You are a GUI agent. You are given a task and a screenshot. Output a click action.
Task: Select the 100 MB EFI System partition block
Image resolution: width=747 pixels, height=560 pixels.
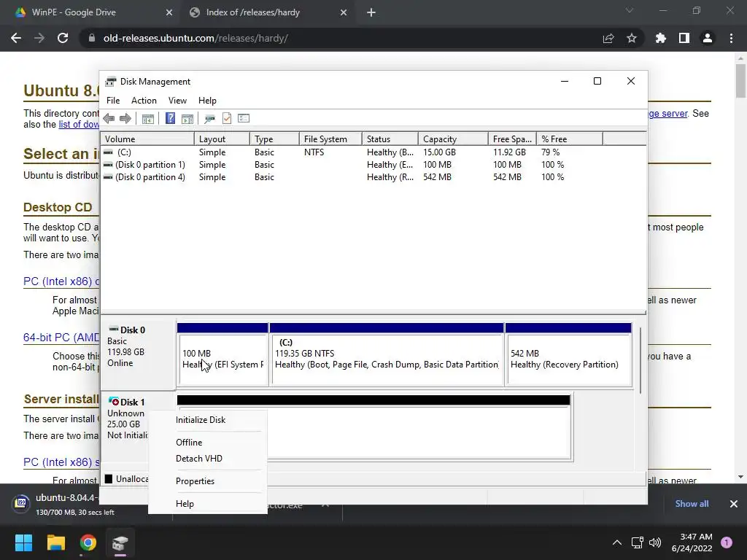pos(222,354)
